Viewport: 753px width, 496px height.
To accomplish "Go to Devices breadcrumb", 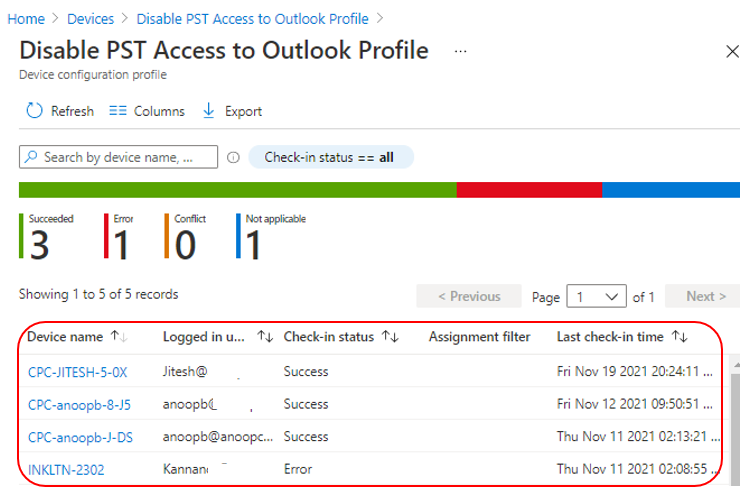I will (x=90, y=19).
